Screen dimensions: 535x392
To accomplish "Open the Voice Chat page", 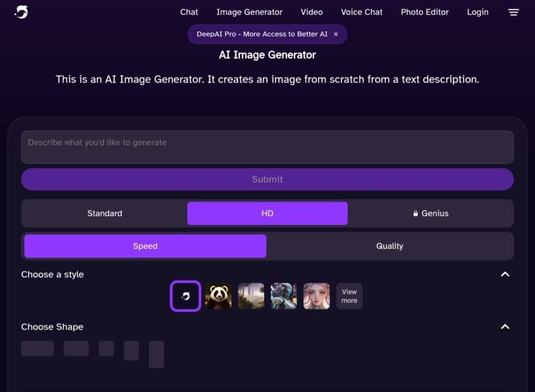I will coord(362,12).
